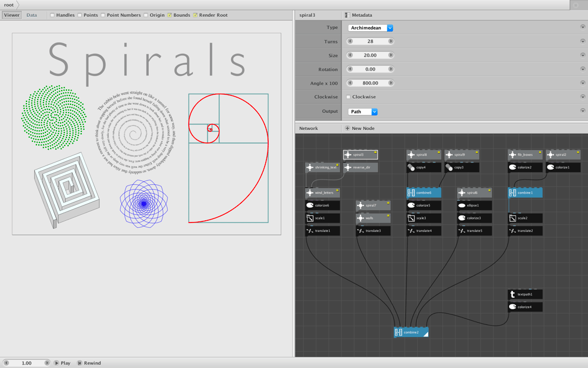
Task: Click the Metadata icon button
Action: click(x=348, y=15)
